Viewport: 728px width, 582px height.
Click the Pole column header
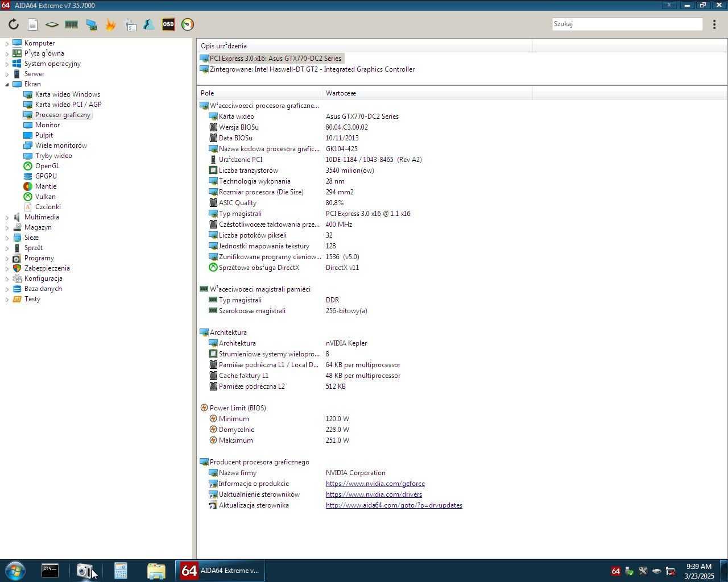pos(259,93)
